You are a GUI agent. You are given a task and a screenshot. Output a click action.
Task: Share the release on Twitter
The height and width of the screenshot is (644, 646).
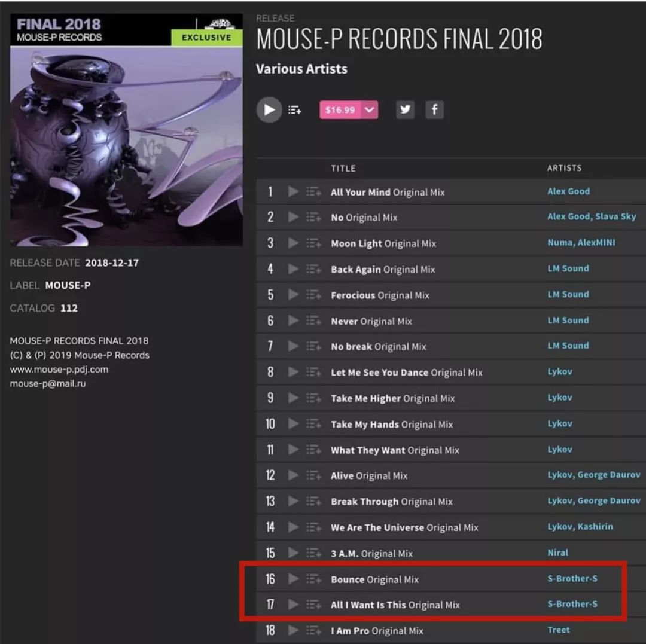point(405,109)
